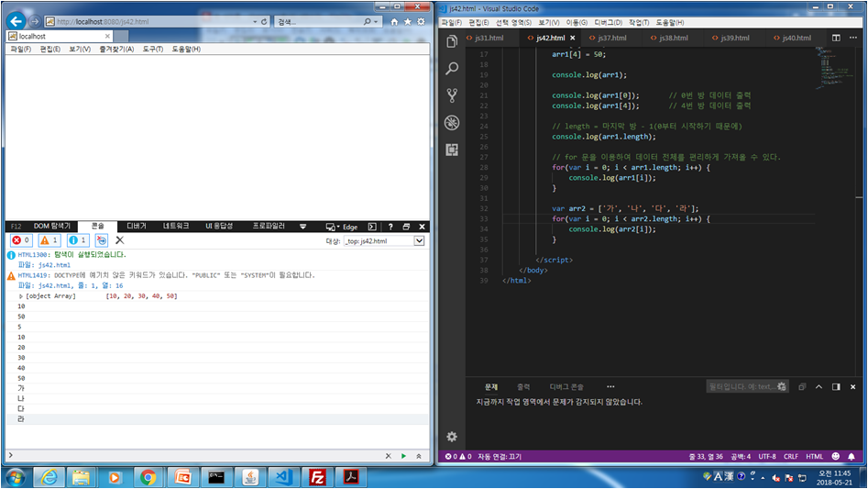This screenshot has height=489, width=868.
Task: Switch to the DOM 탐색기 tab
Action: [x=52, y=226]
